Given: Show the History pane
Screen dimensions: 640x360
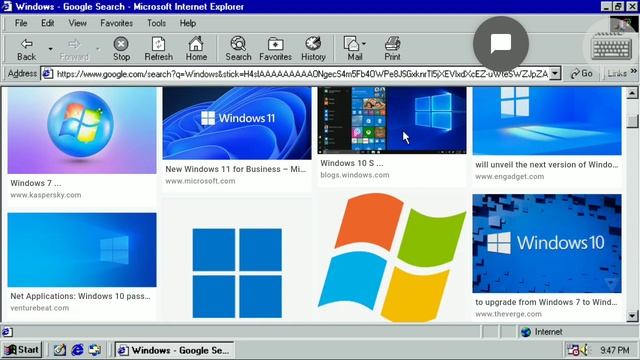Looking at the screenshot, I should (313, 49).
